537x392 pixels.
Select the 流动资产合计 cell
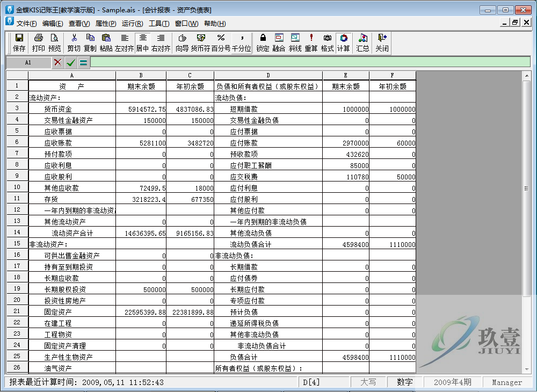point(72,233)
